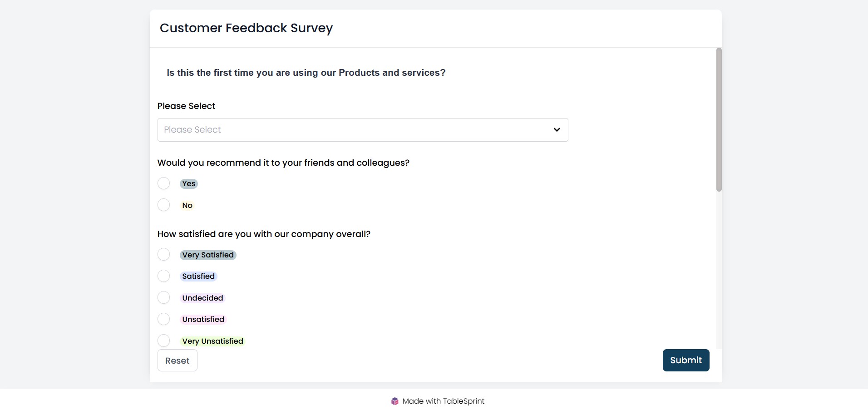
Task: Click the No label tag
Action: pyautogui.click(x=187, y=205)
